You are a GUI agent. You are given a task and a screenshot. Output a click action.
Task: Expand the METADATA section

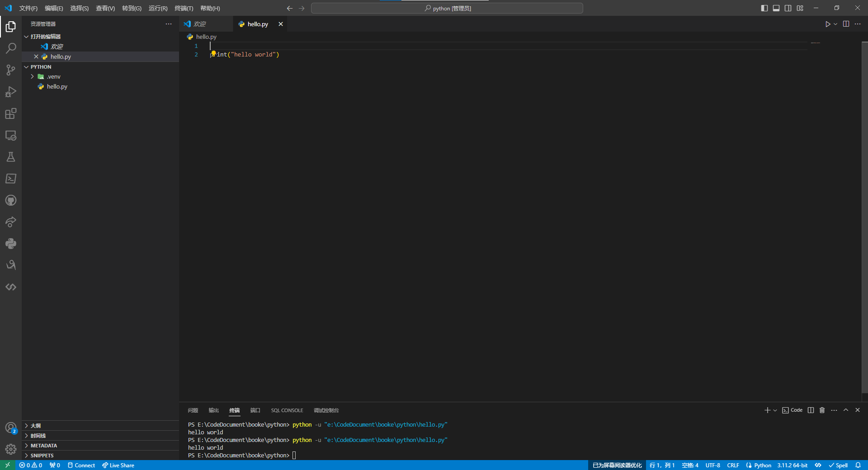tap(100, 446)
